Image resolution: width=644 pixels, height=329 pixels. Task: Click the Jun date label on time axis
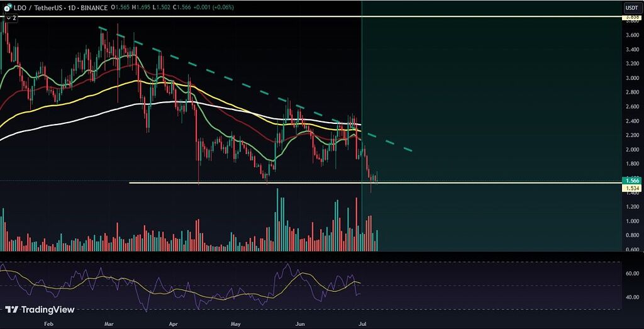[300, 323]
